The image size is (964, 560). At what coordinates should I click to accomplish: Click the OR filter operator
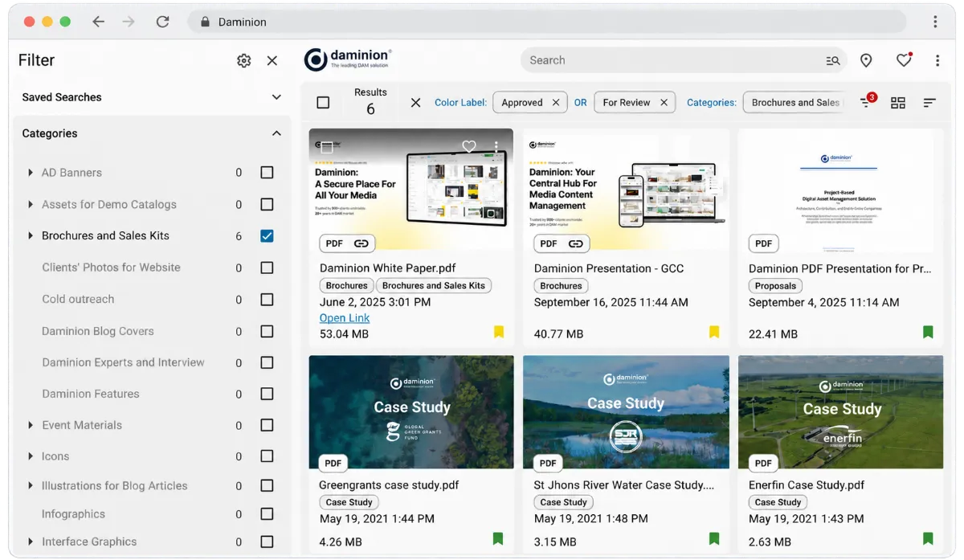(580, 103)
